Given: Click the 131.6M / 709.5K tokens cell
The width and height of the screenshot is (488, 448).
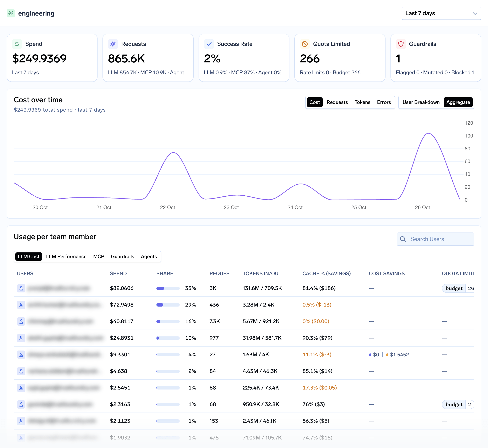Looking at the screenshot, I should click(262, 288).
